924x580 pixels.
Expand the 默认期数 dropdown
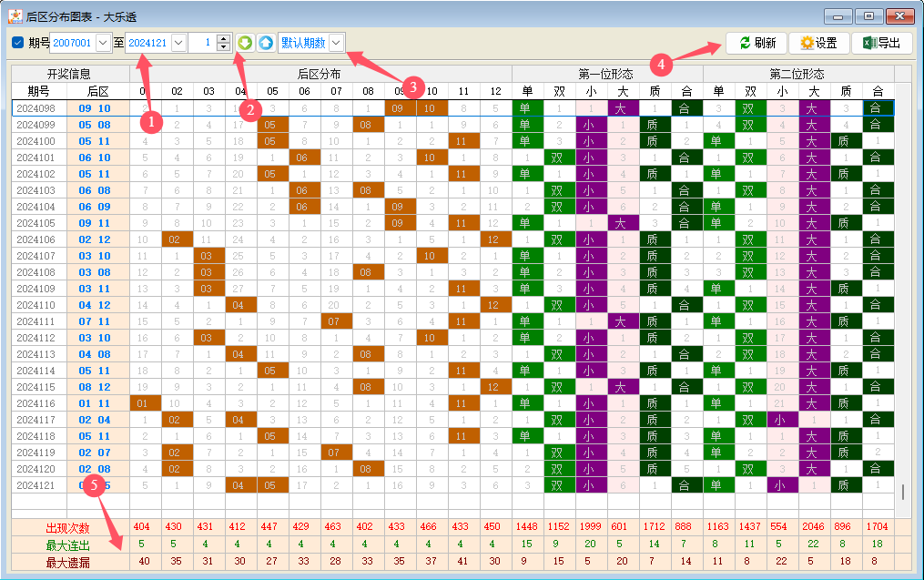337,43
